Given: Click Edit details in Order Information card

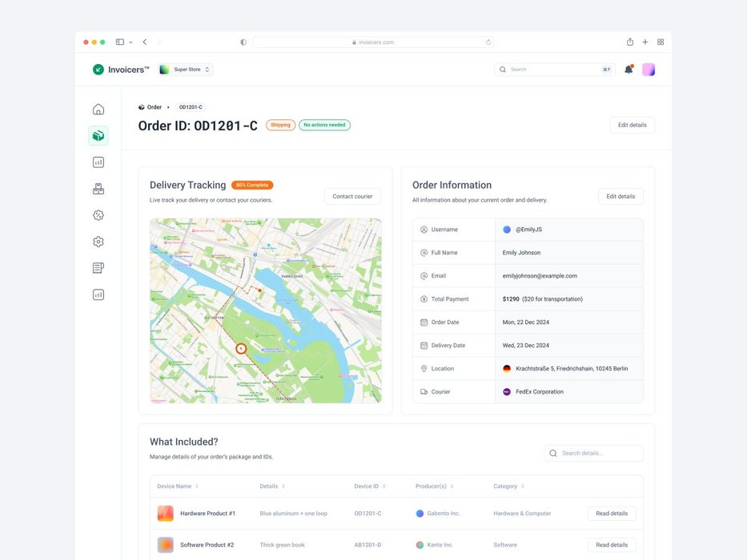Looking at the screenshot, I should click(x=620, y=196).
